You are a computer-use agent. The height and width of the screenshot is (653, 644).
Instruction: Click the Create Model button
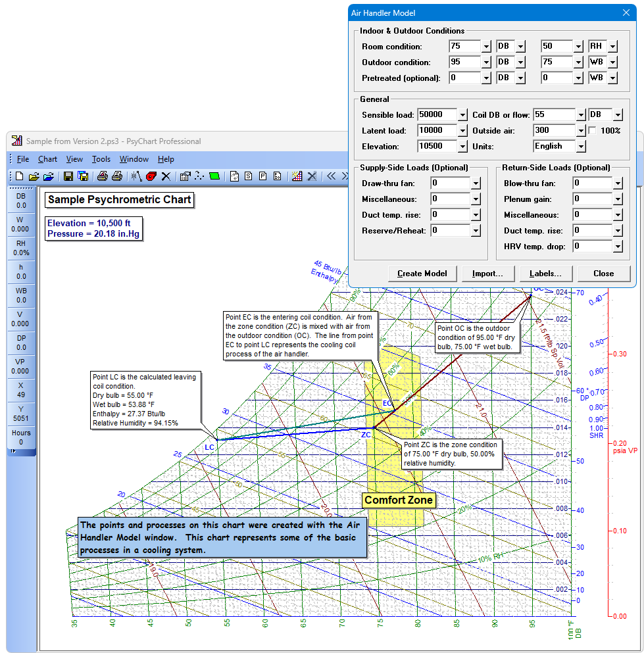pos(422,274)
